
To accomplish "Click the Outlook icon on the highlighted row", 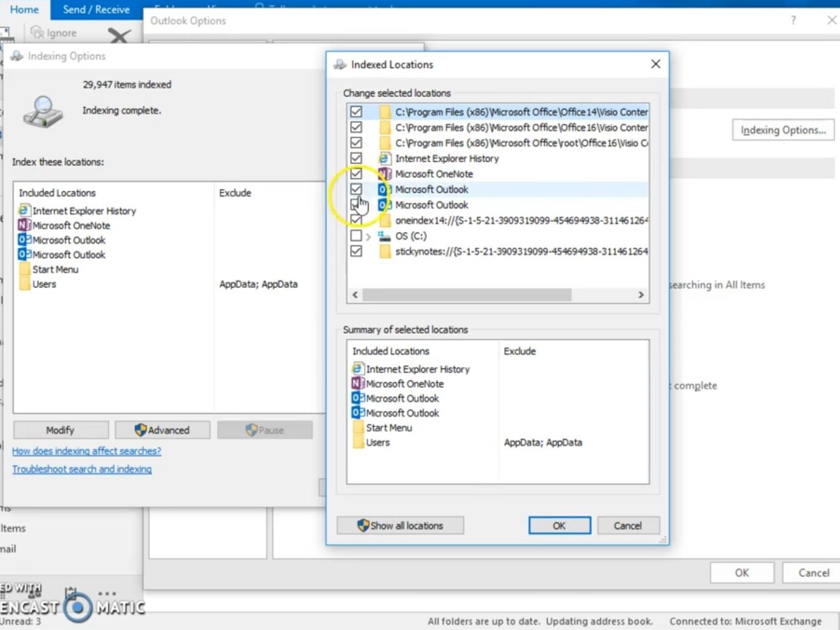I will (x=384, y=189).
